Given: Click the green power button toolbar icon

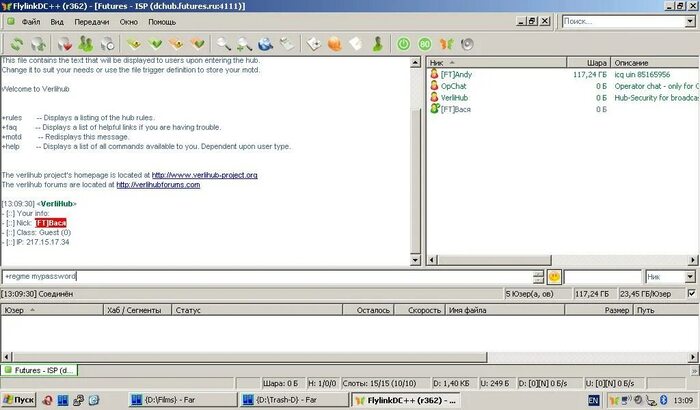Looking at the screenshot, I should (404, 43).
